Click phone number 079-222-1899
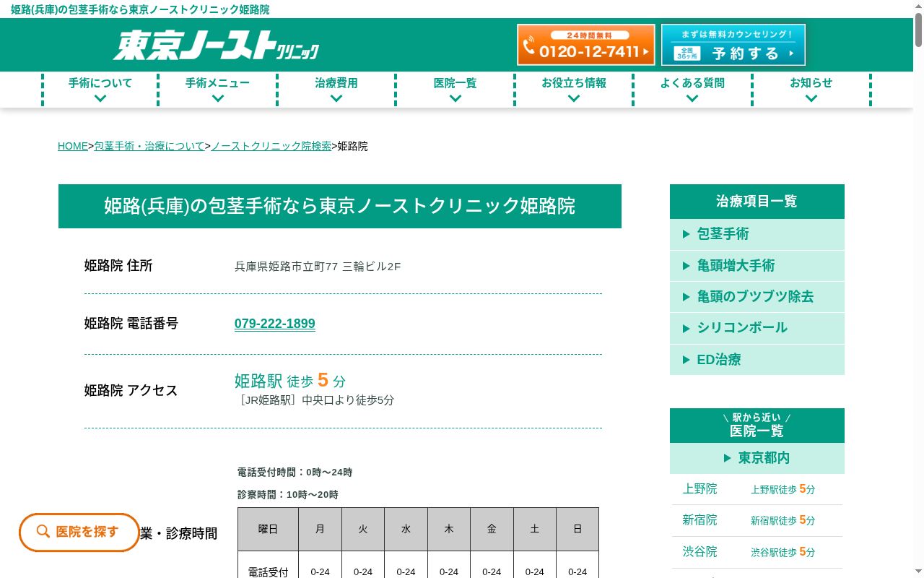 (275, 324)
